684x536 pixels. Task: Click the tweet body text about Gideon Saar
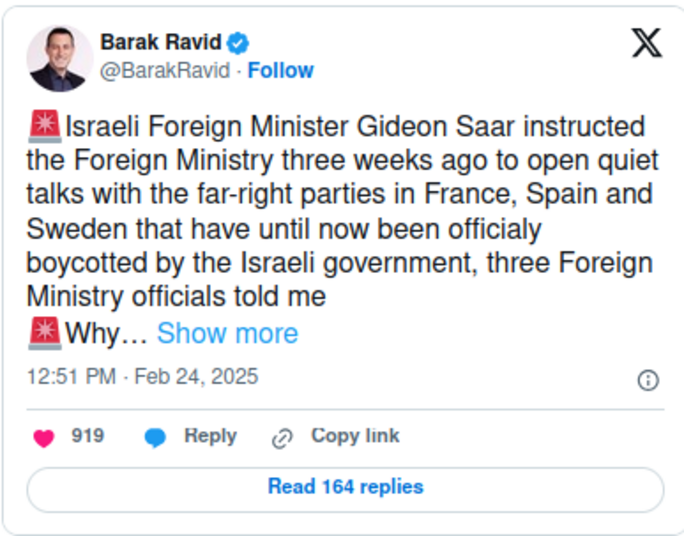pyautogui.click(x=340, y=212)
